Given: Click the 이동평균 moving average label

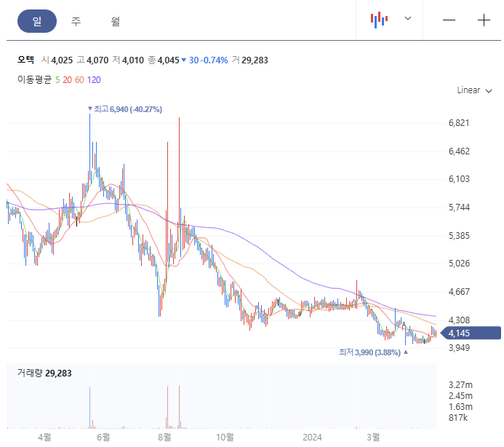Looking at the screenshot, I should tap(34, 79).
